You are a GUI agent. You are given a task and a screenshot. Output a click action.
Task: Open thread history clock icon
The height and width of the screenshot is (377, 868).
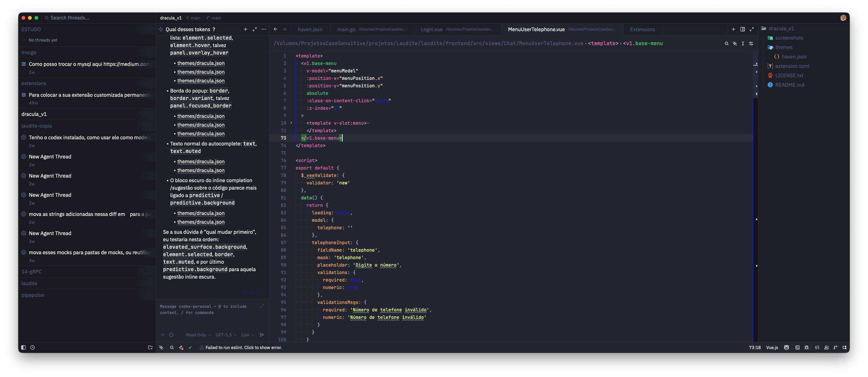tap(33, 347)
